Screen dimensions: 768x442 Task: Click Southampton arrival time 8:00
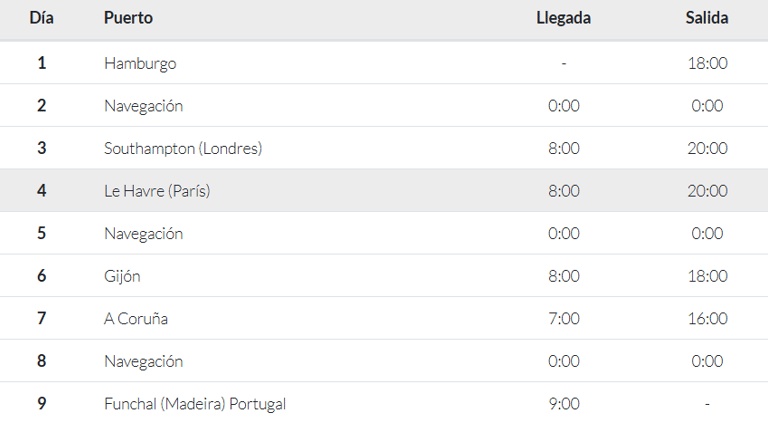(564, 148)
